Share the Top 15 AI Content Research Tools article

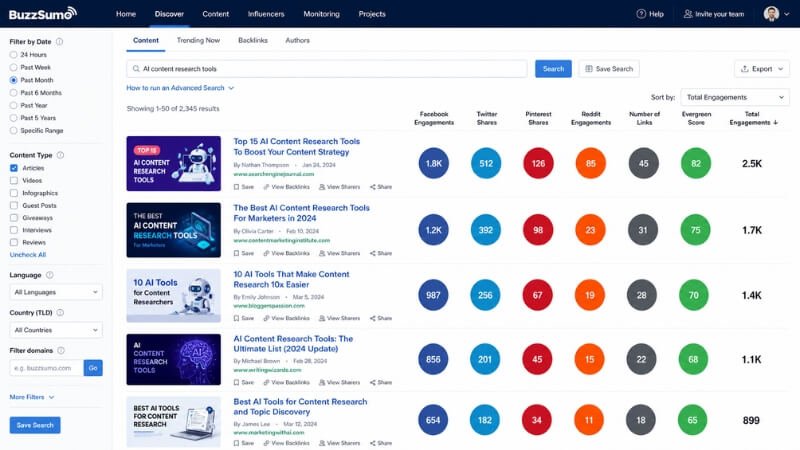pyautogui.click(x=381, y=187)
